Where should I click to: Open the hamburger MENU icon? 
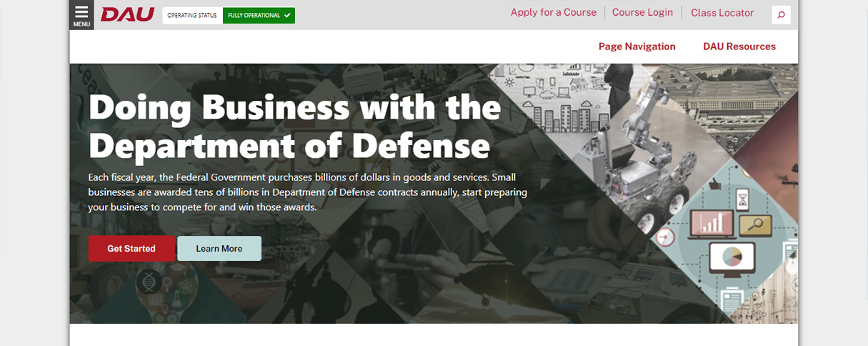[x=81, y=14]
